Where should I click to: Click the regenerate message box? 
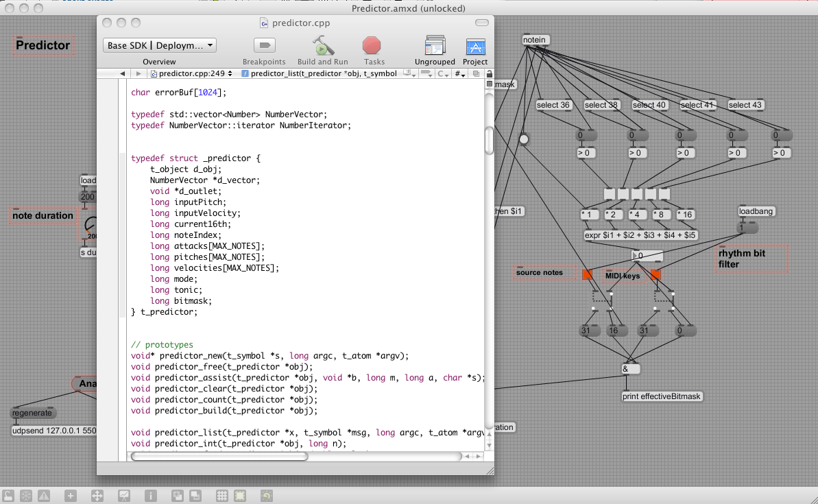tap(34, 413)
